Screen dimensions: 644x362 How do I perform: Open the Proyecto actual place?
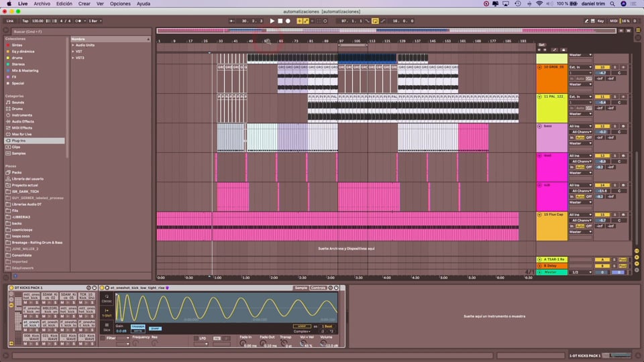tap(25, 186)
